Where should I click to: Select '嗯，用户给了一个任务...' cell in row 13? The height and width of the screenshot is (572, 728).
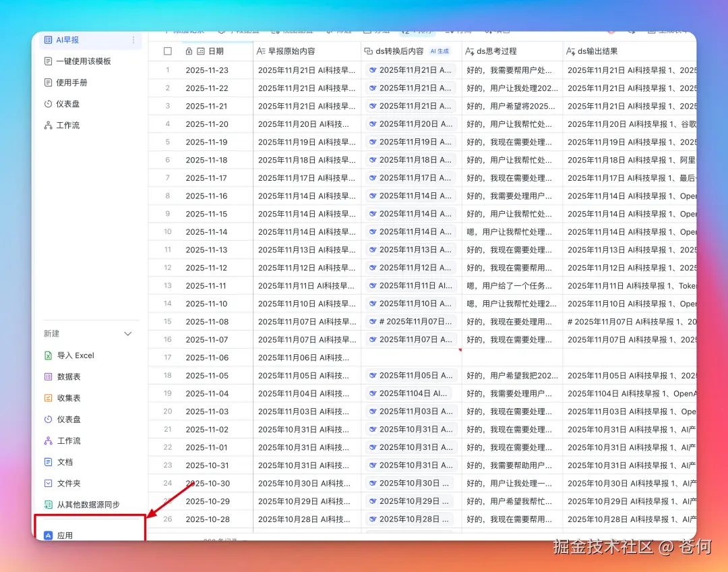tap(512, 286)
